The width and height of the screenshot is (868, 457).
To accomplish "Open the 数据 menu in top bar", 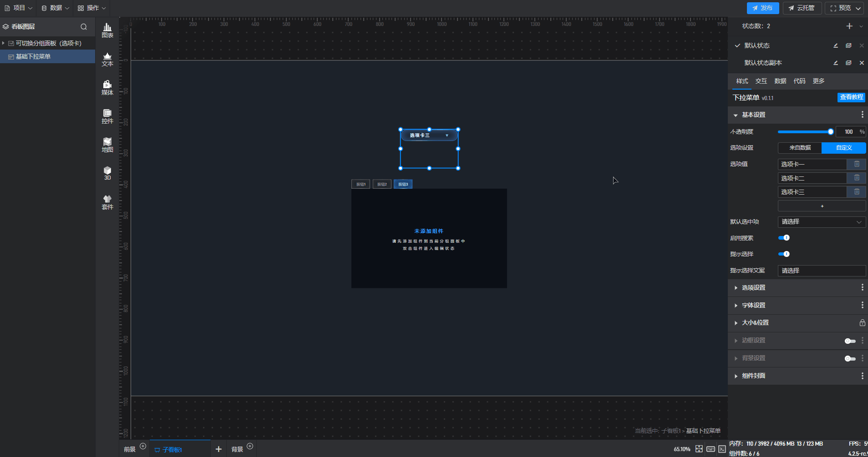I will tap(55, 8).
